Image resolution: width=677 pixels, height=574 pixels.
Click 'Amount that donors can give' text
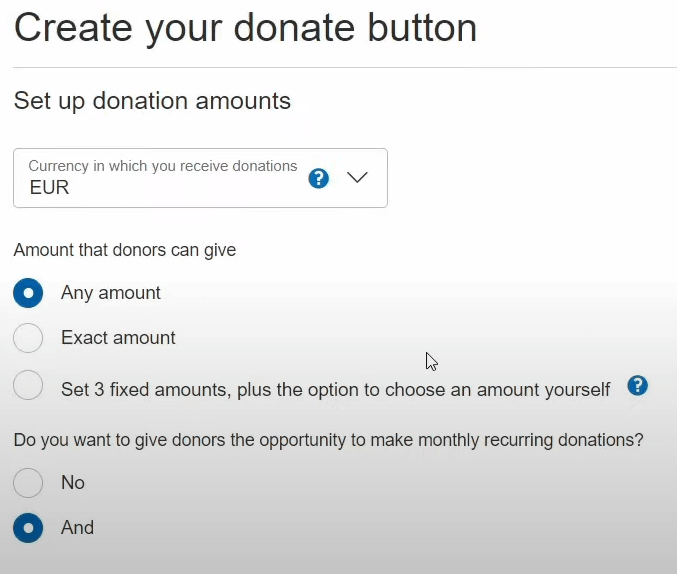click(x=125, y=250)
